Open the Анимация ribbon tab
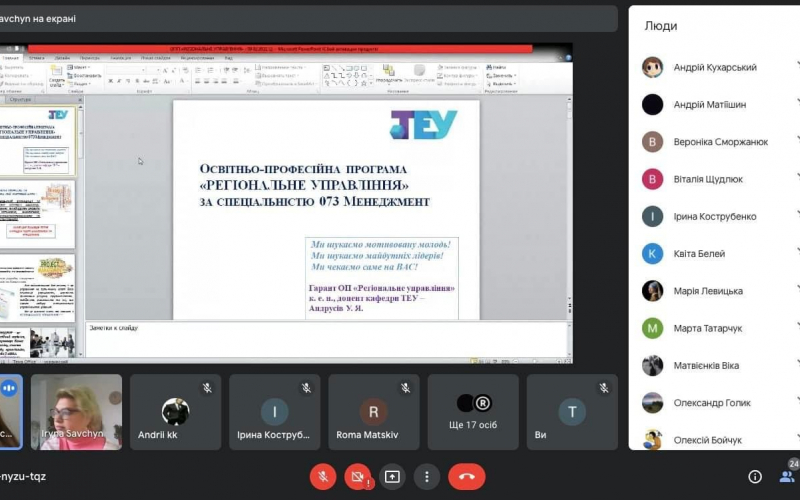800x500 pixels. 121,58
